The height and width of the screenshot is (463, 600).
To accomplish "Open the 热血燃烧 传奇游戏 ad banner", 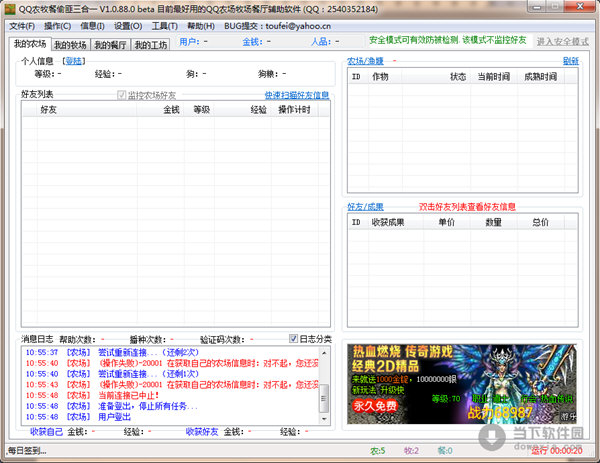I will (x=462, y=384).
